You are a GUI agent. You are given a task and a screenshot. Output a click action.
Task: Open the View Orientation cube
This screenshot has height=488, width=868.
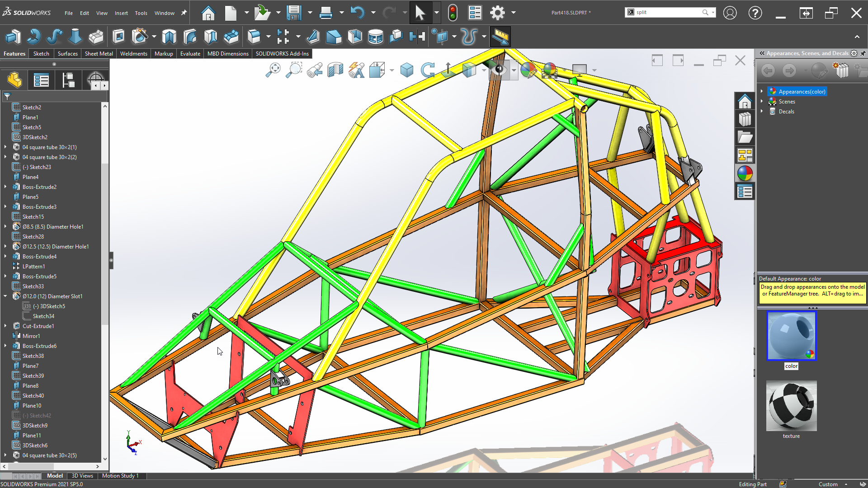377,70
